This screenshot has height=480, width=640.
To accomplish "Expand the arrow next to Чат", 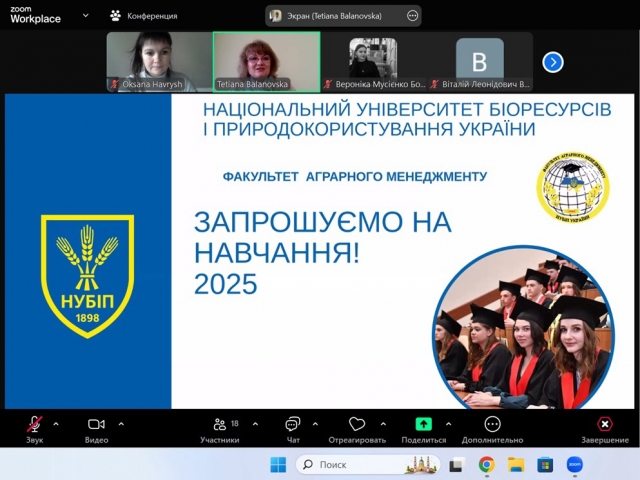I will tap(315, 424).
